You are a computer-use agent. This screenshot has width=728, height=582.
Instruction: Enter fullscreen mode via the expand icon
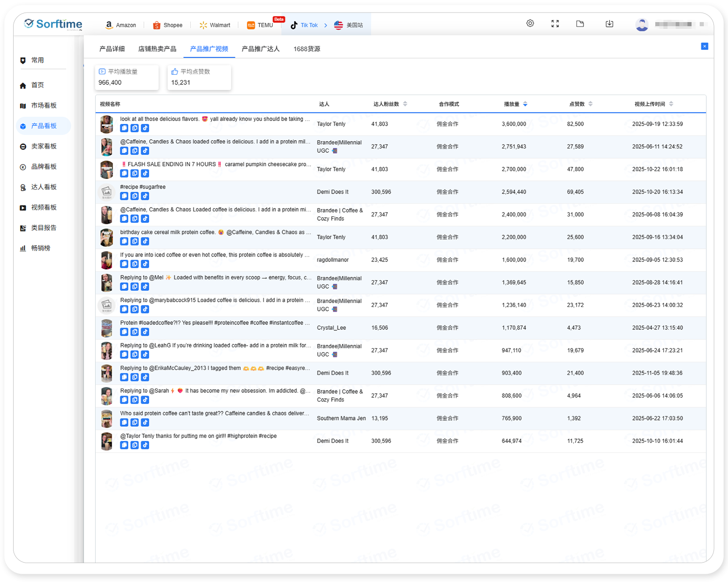pos(555,24)
